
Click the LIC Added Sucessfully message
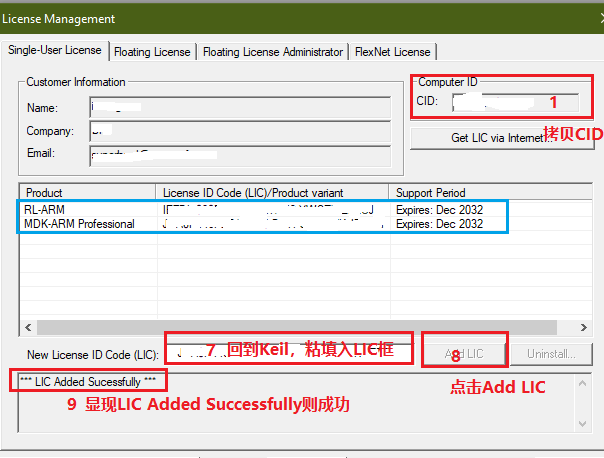(x=88, y=382)
